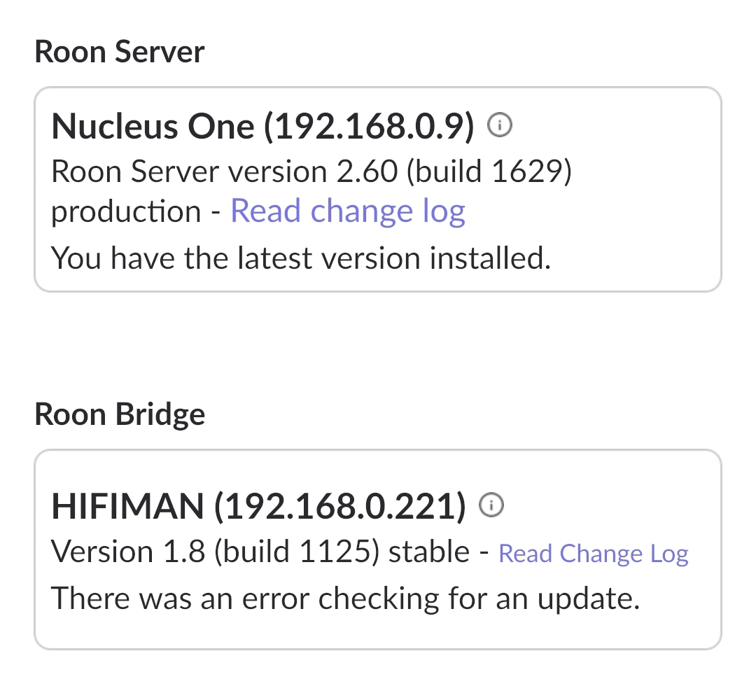Click the info icon beside Nucleus One
756x700 pixels.
click(500, 126)
